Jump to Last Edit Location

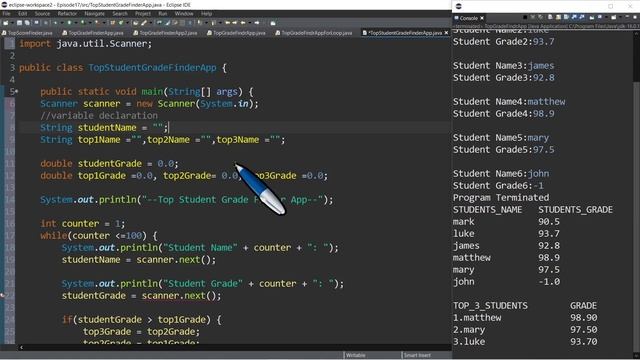coord(228,23)
